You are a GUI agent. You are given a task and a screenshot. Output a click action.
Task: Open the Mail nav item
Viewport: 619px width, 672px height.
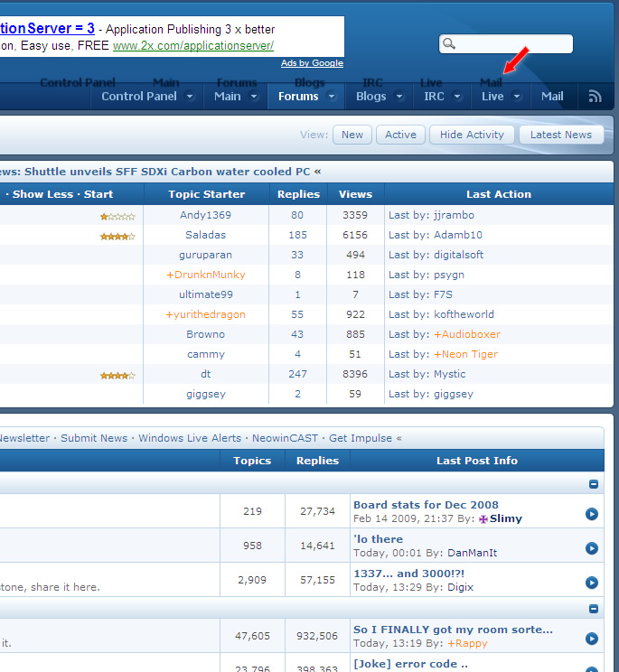pyautogui.click(x=552, y=97)
